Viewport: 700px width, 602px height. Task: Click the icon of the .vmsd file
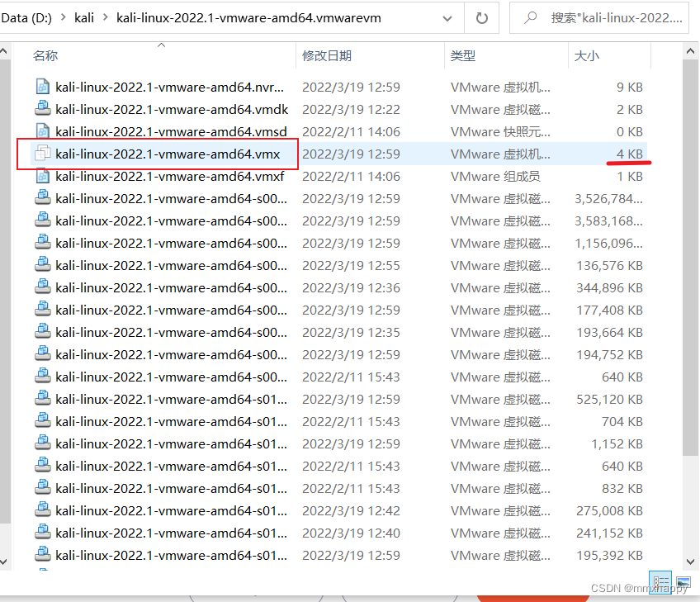pyautogui.click(x=42, y=130)
